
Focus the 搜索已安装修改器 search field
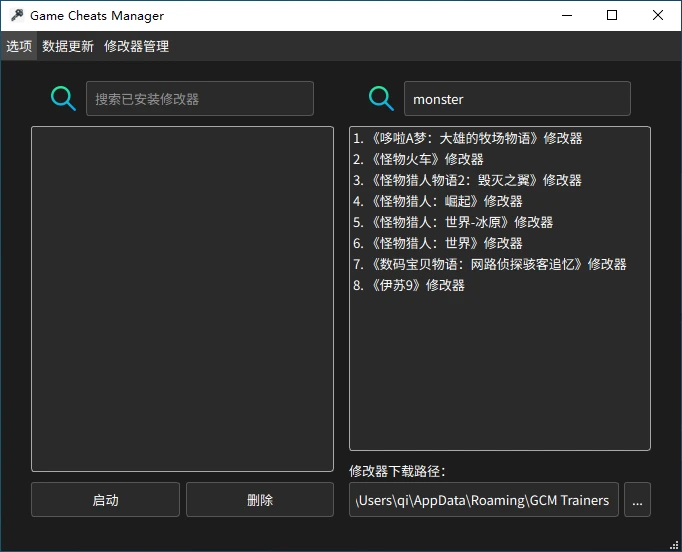pos(200,99)
